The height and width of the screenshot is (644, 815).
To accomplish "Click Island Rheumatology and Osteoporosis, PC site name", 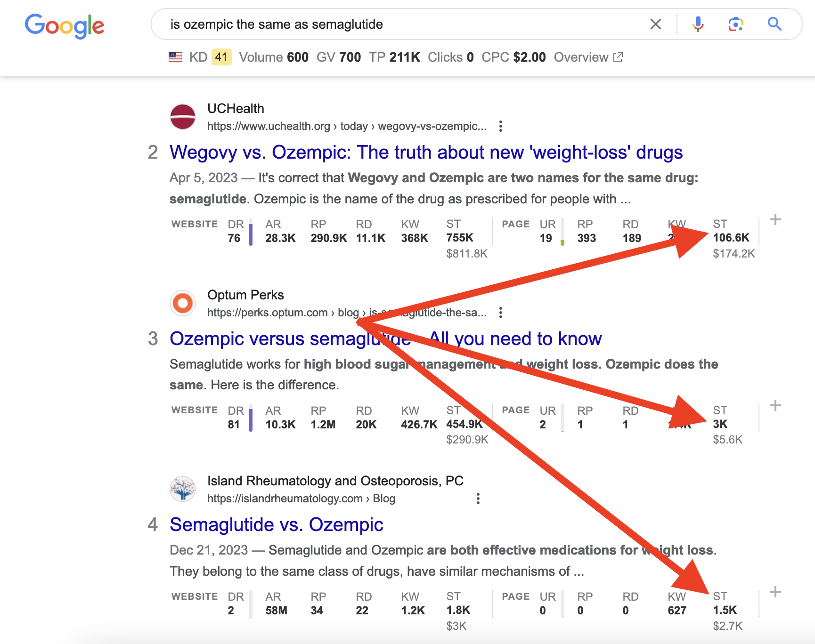I will click(x=335, y=481).
